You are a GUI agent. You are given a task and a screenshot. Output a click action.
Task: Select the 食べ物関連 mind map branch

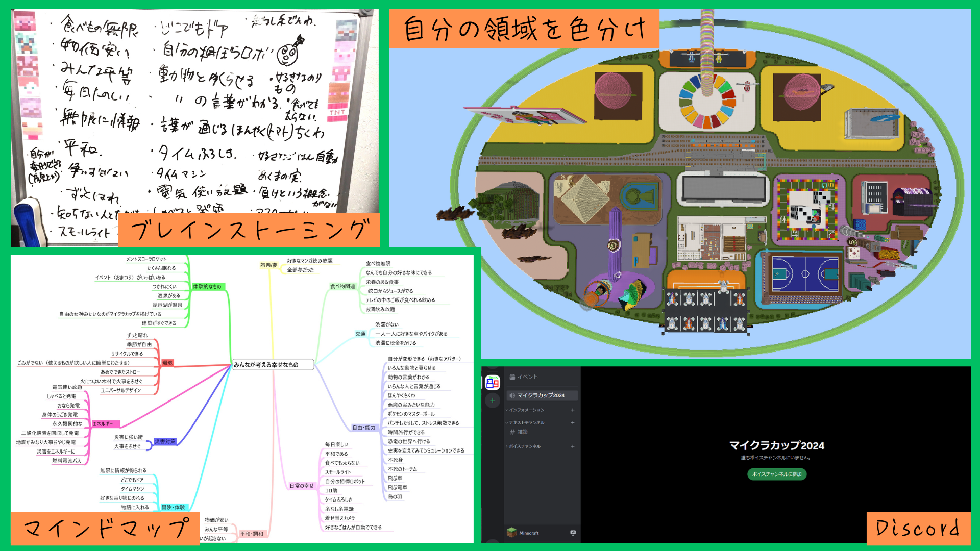point(342,287)
